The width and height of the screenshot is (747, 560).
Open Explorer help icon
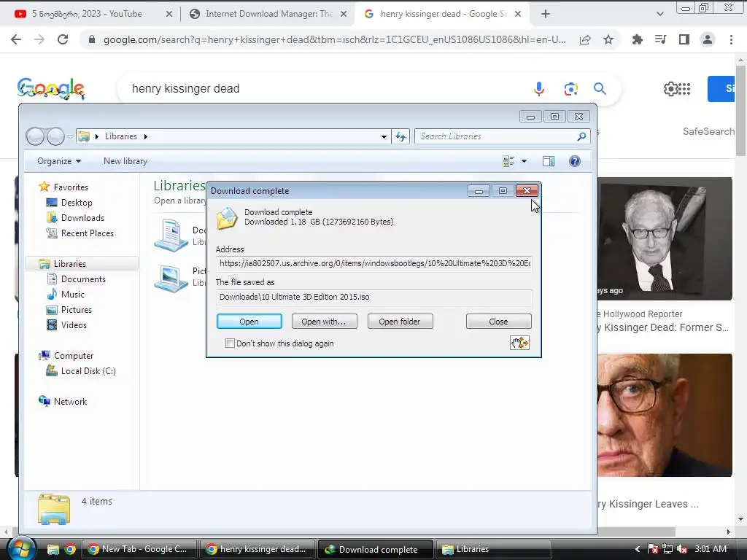[x=575, y=161]
